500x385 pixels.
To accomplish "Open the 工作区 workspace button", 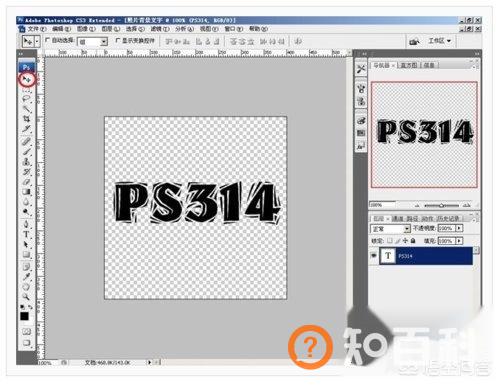I will click(x=439, y=41).
